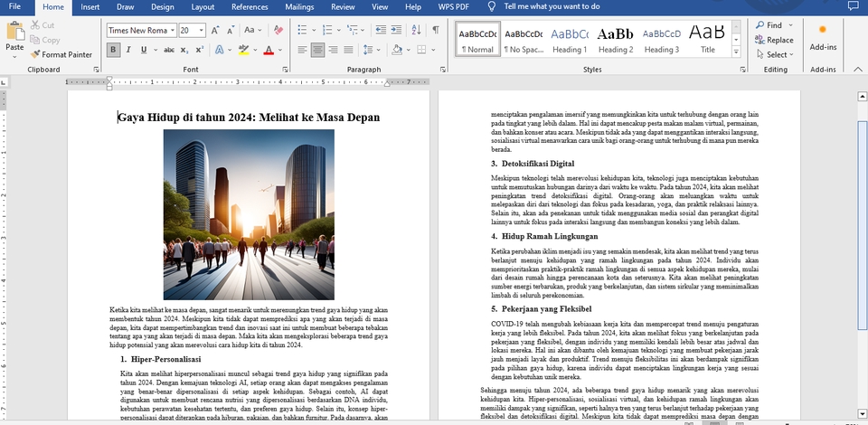
Task: Open font size dropdown
Action: tap(202, 31)
